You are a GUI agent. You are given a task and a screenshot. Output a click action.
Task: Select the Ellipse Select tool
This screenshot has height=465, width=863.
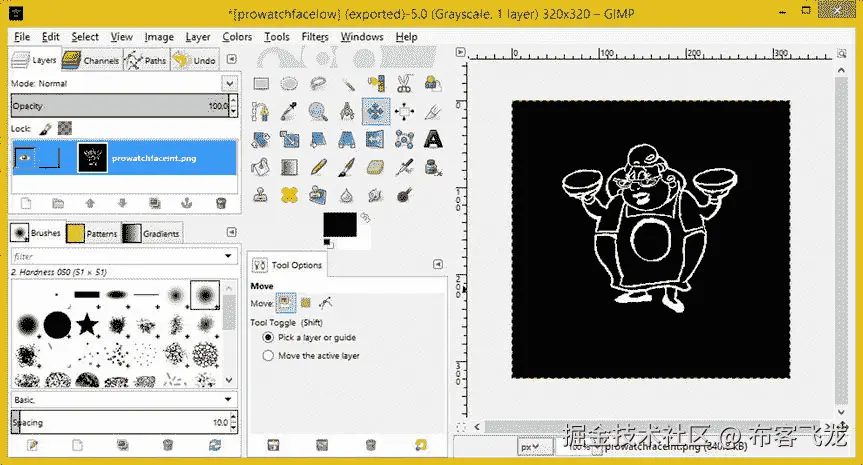[289, 84]
